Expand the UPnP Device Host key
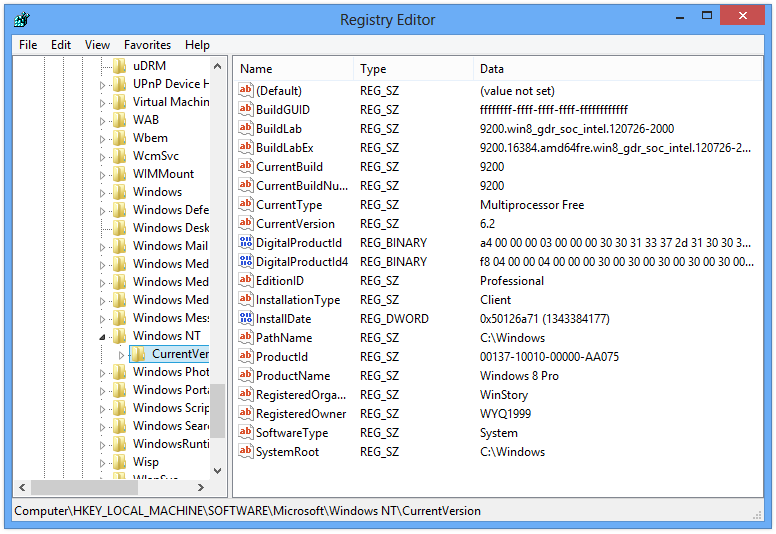The width and height of the screenshot is (776, 534). (x=102, y=85)
